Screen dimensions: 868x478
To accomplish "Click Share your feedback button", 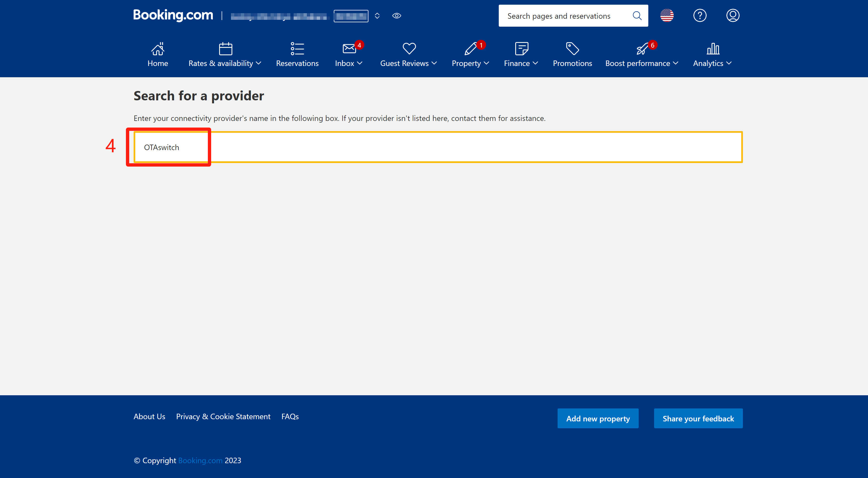I will coord(698,418).
